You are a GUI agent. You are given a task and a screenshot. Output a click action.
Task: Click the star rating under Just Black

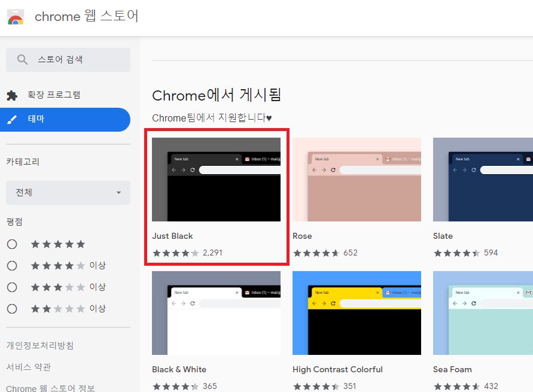176,253
